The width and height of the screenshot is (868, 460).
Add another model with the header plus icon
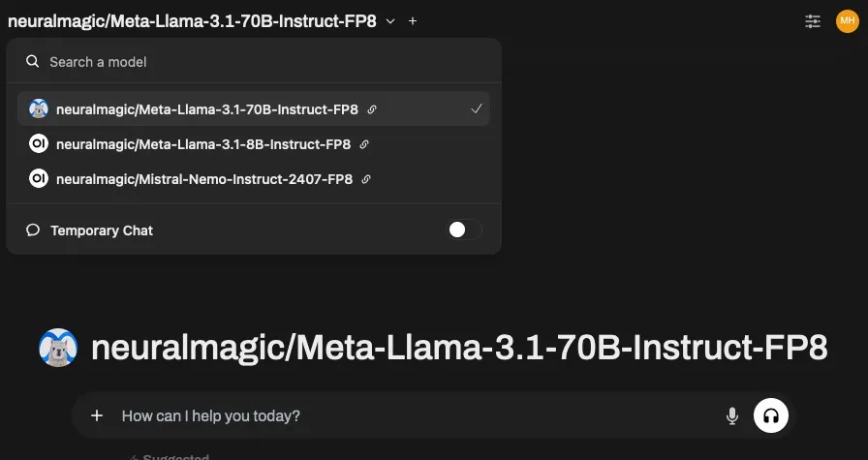413,20
